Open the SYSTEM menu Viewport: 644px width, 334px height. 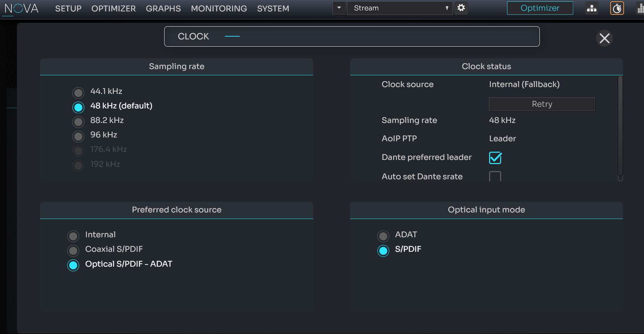pos(273,9)
